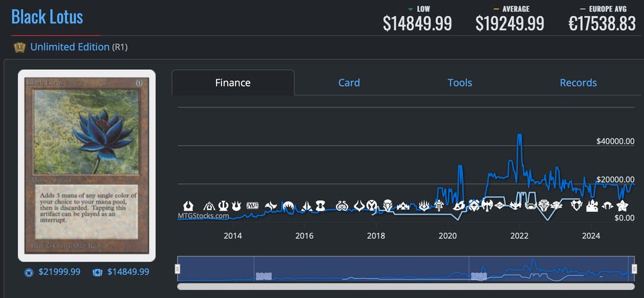Open the Finance tab
Screen dimensions: 644x298
click(233, 83)
